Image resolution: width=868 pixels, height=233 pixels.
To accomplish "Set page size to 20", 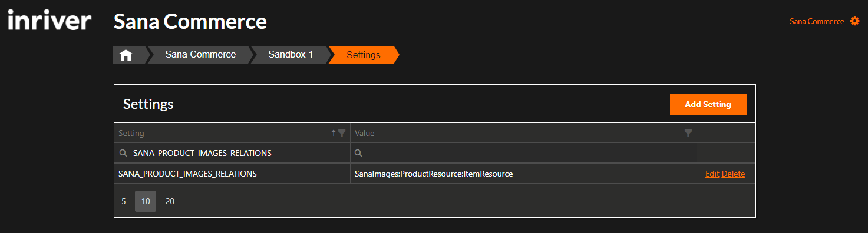I will coord(170,201).
